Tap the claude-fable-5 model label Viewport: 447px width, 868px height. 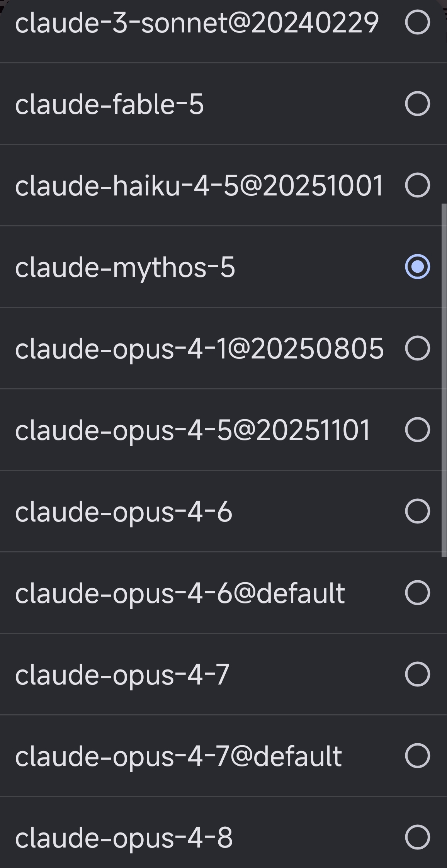(109, 104)
